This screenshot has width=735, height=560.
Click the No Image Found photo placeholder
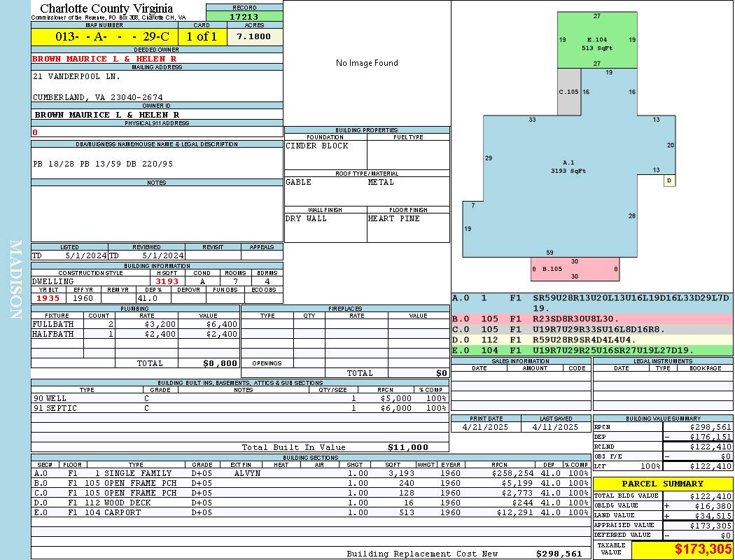tap(367, 63)
